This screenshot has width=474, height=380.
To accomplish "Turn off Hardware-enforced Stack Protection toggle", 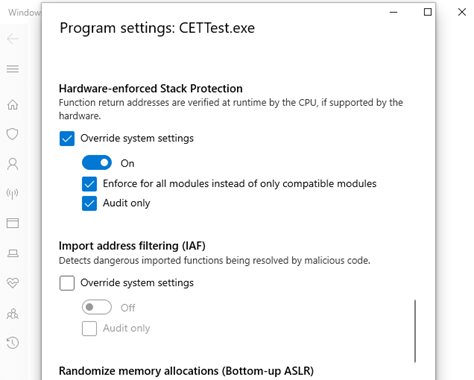I will (x=97, y=163).
